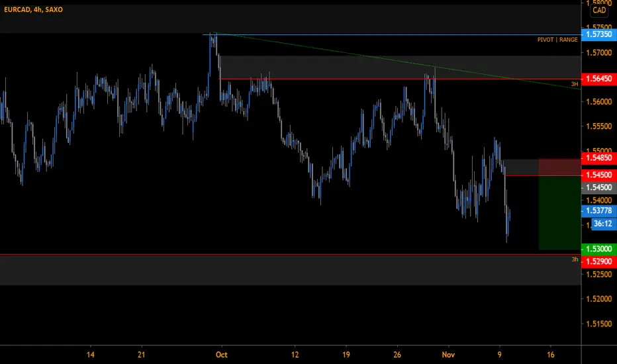This screenshot has height=364, width=617.
Task: Click the 1.52500 price axis label
Action: [599, 274]
